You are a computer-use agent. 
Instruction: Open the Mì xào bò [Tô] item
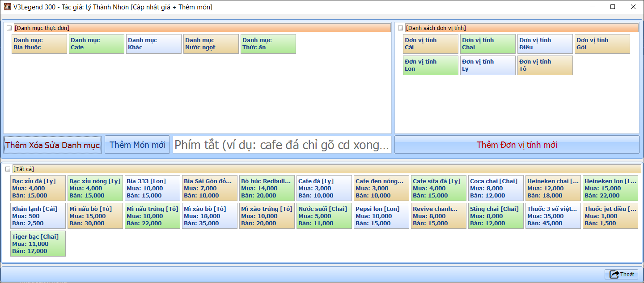click(210, 216)
